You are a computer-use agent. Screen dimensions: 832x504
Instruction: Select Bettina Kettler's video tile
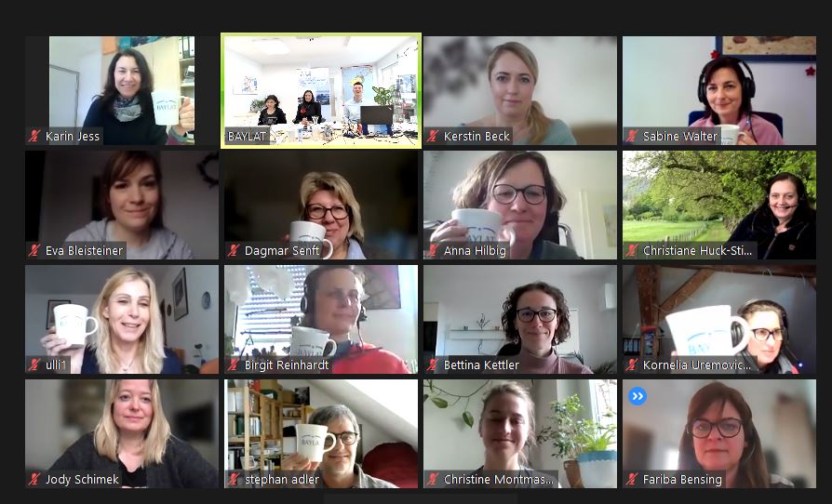520,320
